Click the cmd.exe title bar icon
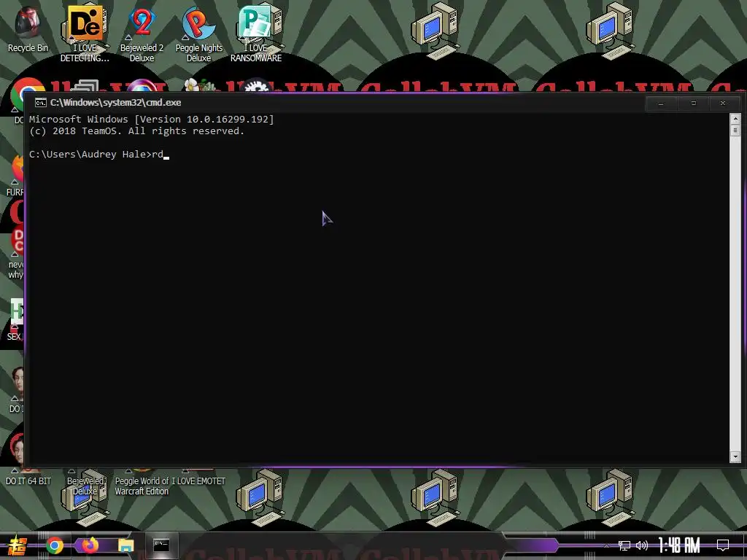Image resolution: width=747 pixels, height=560 pixels. pyautogui.click(x=41, y=102)
